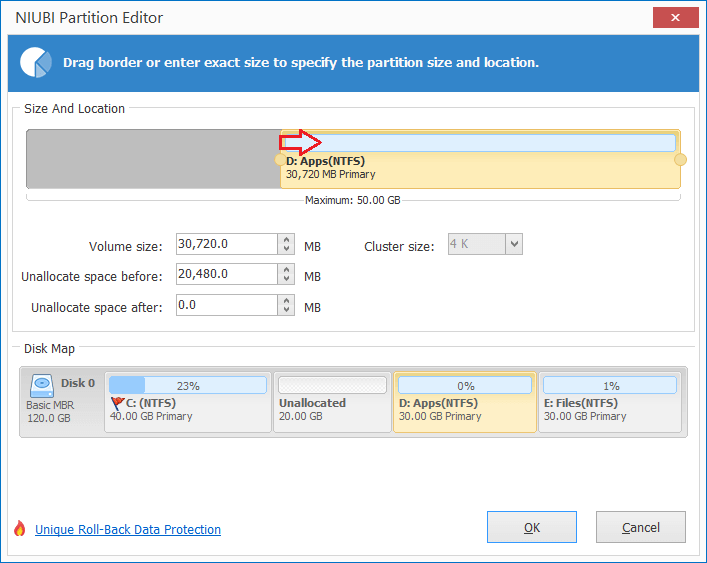The image size is (707, 563).
Task: Click the left border handle of D: Apps
Action: 280,160
